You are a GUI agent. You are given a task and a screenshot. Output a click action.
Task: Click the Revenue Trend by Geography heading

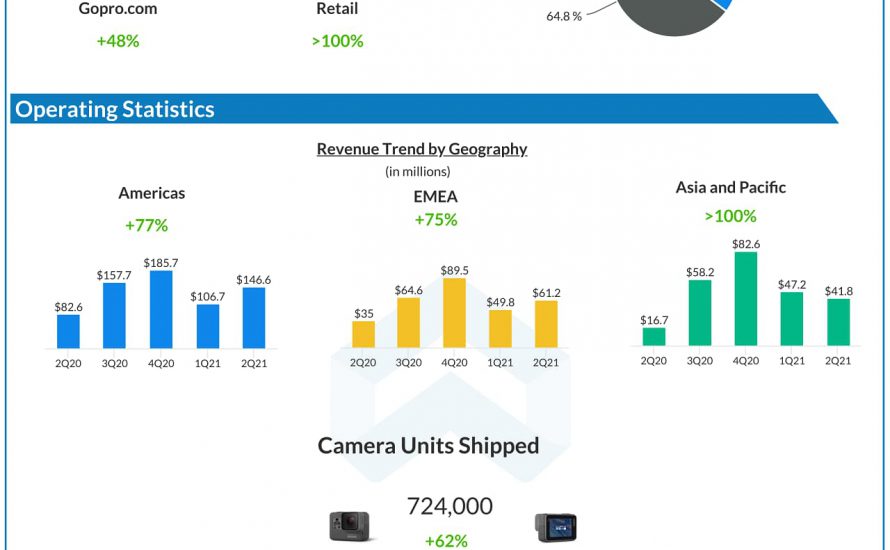pos(421,149)
